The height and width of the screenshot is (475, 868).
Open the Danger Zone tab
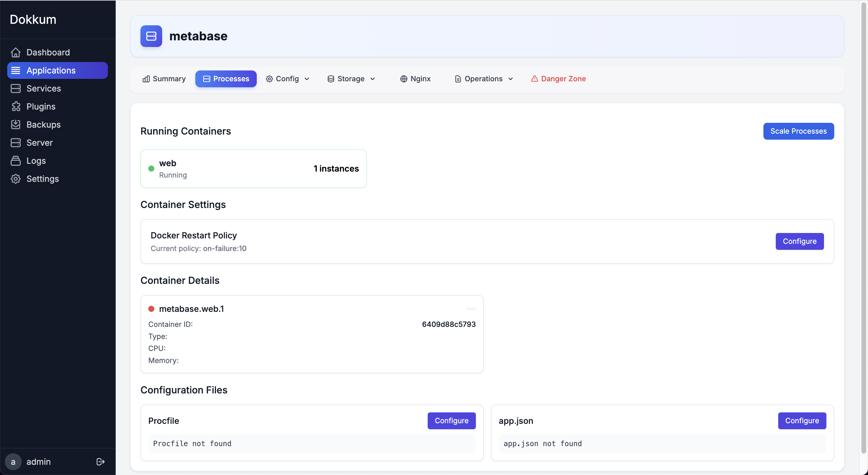click(558, 79)
